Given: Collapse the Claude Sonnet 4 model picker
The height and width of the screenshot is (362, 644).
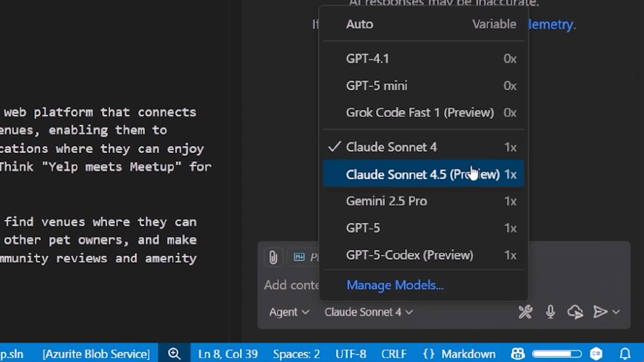Looking at the screenshot, I should click(369, 312).
